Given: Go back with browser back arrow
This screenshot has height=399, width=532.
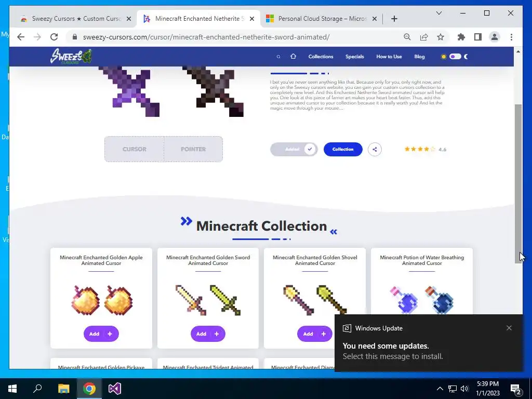Looking at the screenshot, I should pos(21,37).
